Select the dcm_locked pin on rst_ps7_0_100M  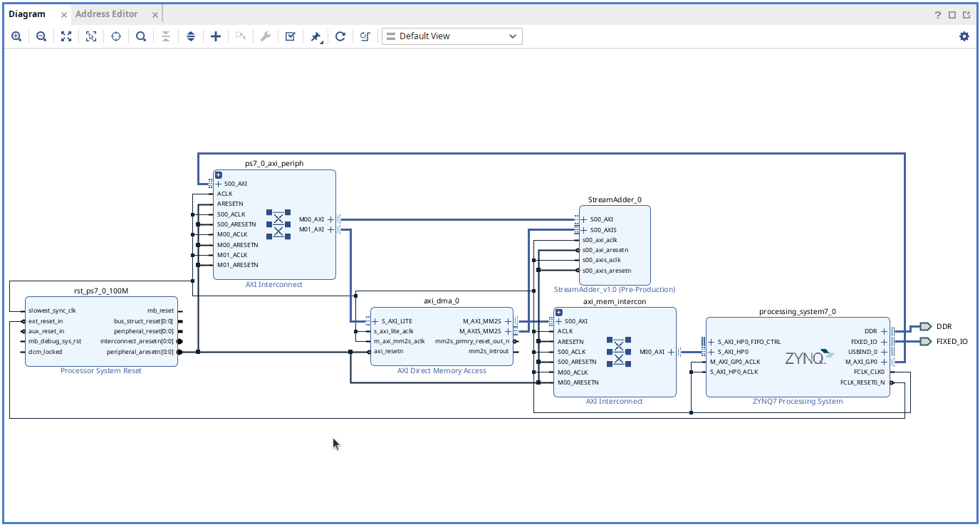[45, 352]
